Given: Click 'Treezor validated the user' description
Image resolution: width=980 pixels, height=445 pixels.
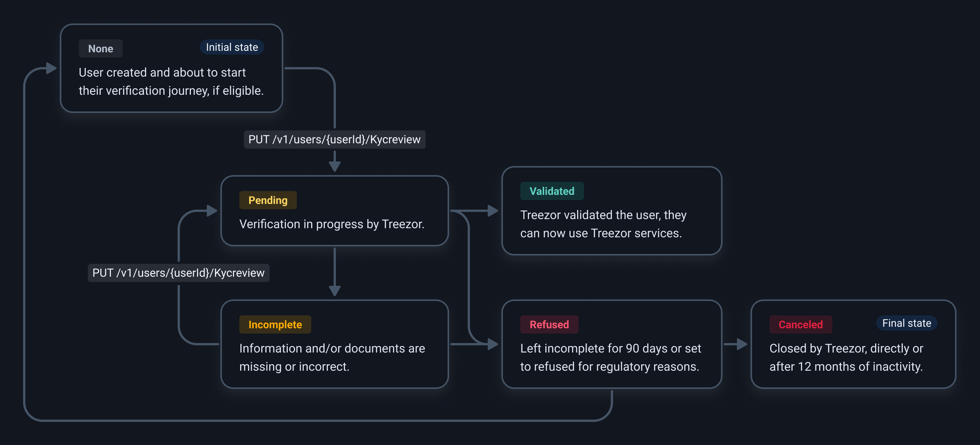Looking at the screenshot, I should (603, 224).
